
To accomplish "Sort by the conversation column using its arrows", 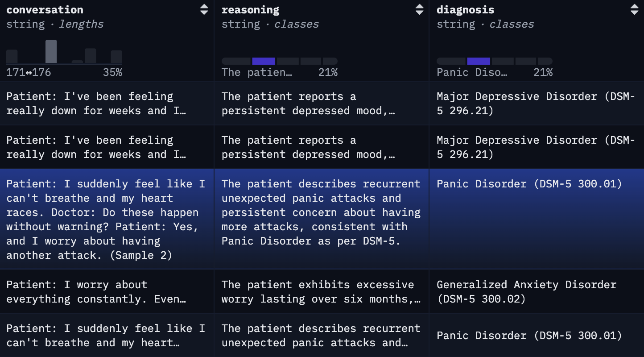I will click(204, 9).
